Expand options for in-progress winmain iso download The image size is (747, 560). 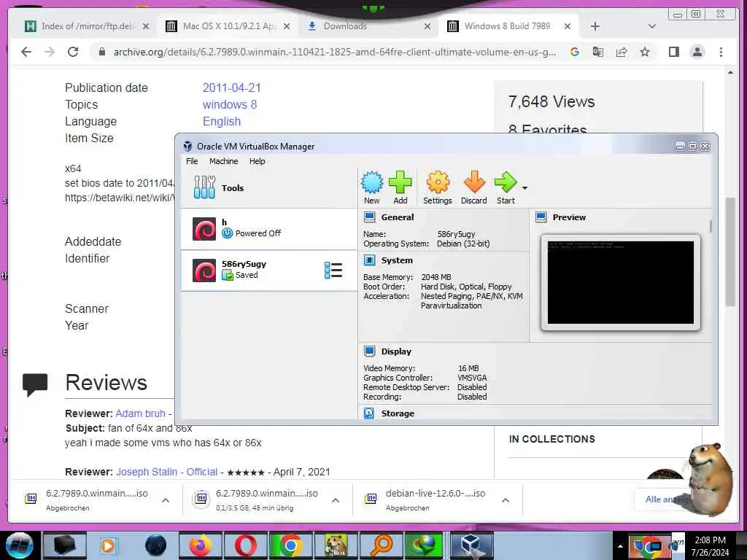[x=336, y=500]
